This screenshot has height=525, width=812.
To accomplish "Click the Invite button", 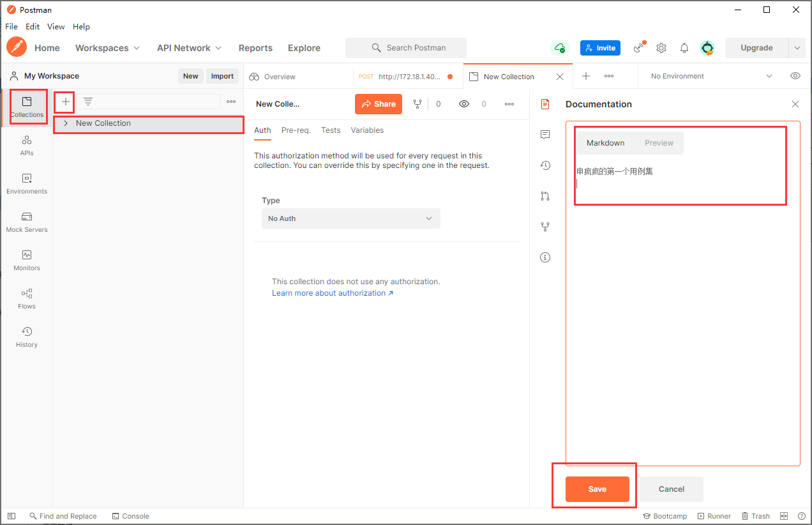I will click(600, 48).
